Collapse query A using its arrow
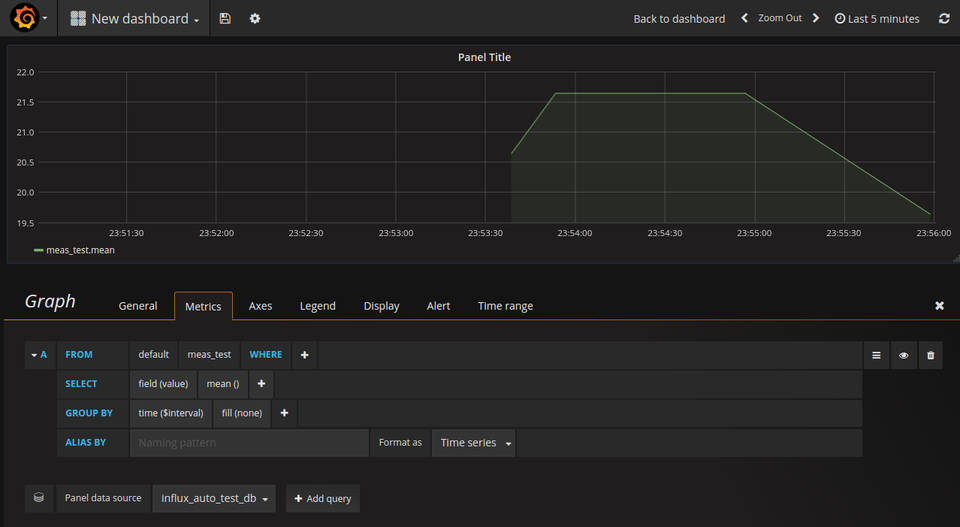Image resolution: width=960 pixels, height=527 pixels. [33, 355]
